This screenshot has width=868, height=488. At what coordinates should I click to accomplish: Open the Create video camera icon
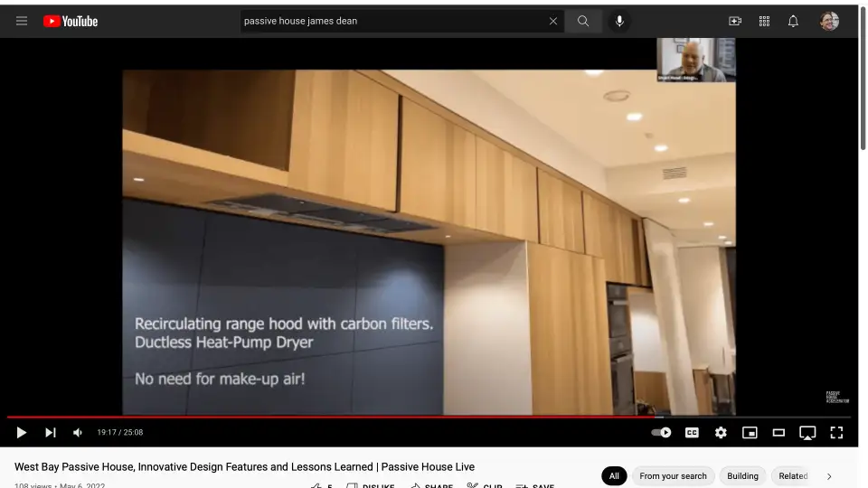(735, 21)
